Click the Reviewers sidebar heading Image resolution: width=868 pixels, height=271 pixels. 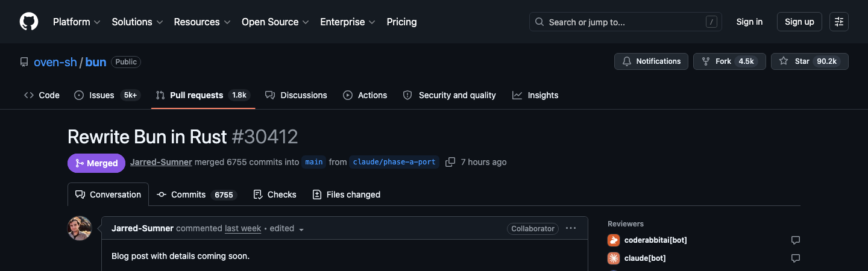pyautogui.click(x=626, y=223)
